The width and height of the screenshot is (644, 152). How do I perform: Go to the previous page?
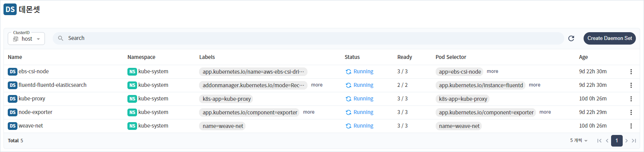point(607,141)
